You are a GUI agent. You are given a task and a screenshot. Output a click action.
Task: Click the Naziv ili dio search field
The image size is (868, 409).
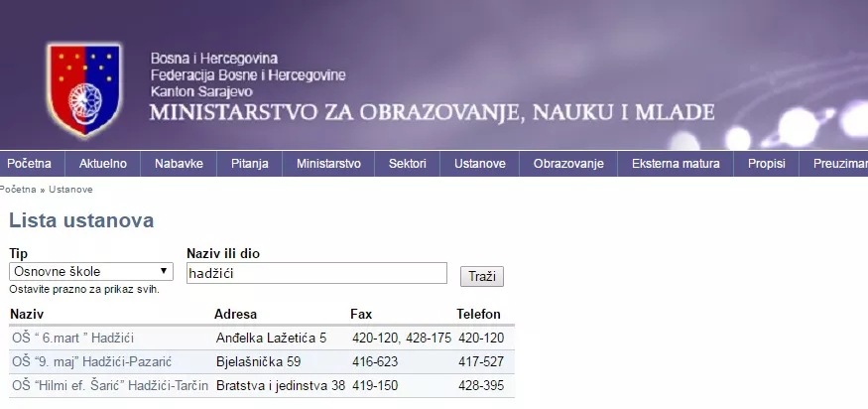pyautogui.click(x=316, y=272)
